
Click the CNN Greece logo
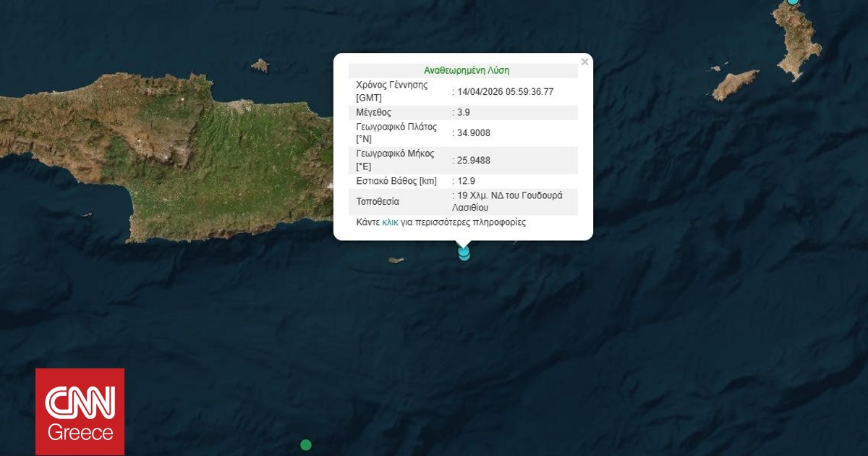(80, 412)
